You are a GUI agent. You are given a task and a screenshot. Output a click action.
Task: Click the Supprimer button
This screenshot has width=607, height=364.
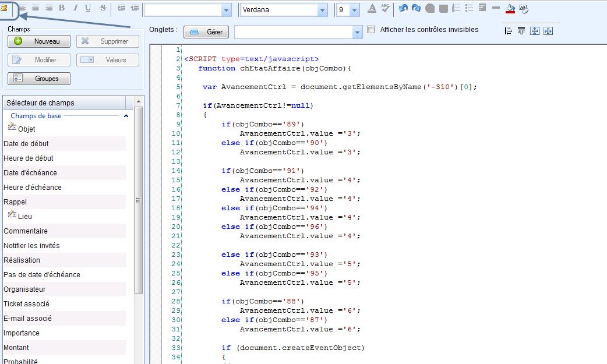click(x=108, y=41)
